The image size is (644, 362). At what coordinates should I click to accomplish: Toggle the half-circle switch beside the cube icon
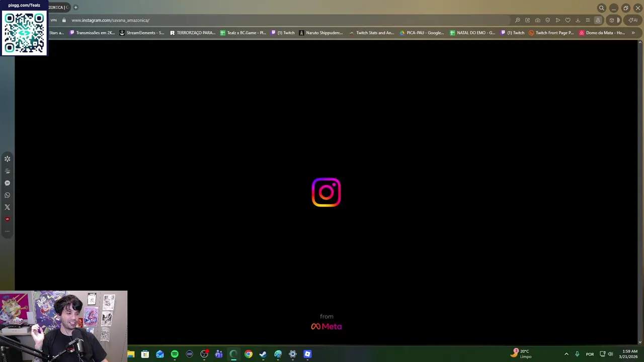618,20
